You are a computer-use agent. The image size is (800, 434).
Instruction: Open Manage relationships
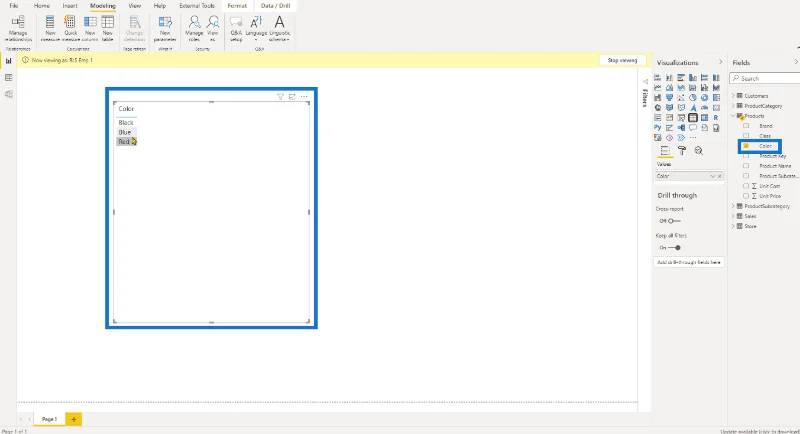click(x=18, y=29)
